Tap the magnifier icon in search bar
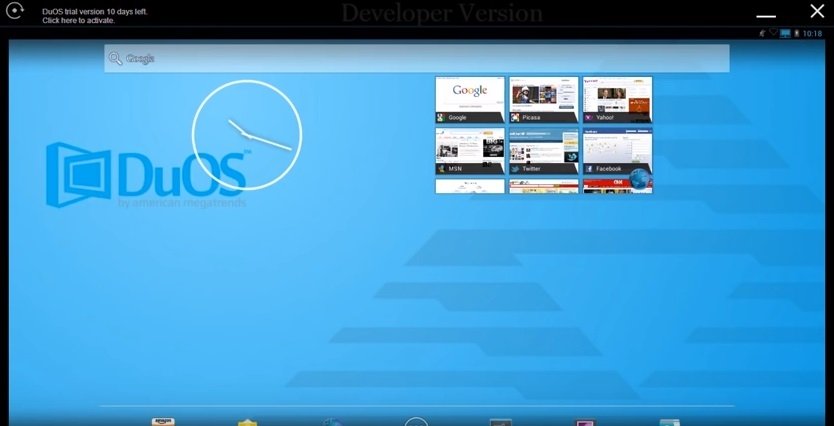This screenshot has height=426, width=834. pyautogui.click(x=115, y=59)
